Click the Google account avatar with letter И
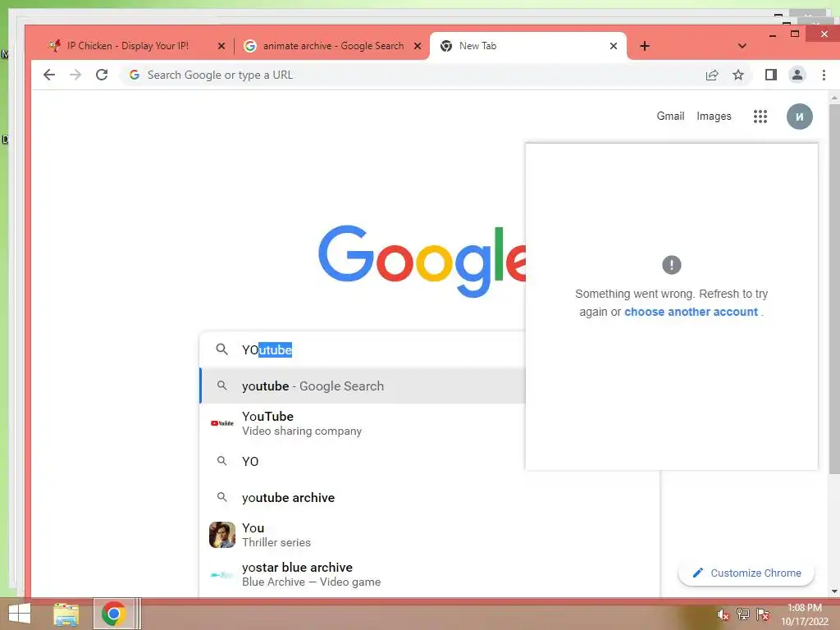Screen dimensions: 840x630 click(799, 116)
